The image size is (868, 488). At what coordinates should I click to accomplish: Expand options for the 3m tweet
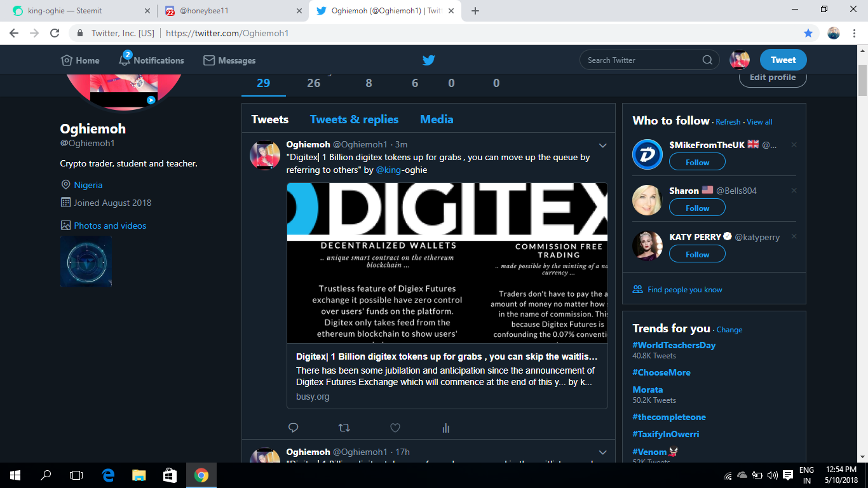pyautogui.click(x=603, y=146)
